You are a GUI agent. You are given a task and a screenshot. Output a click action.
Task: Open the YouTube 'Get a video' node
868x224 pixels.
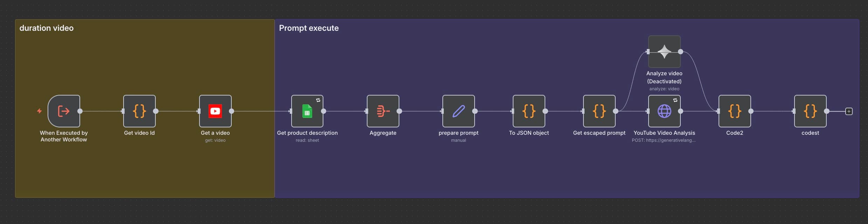(215, 111)
